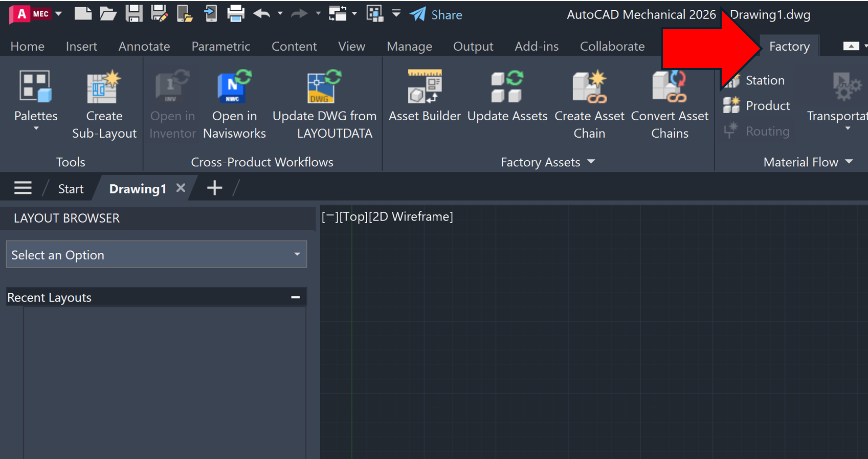Image resolution: width=868 pixels, height=459 pixels.
Task: Start Create Asset Chain tool
Action: [x=589, y=104]
